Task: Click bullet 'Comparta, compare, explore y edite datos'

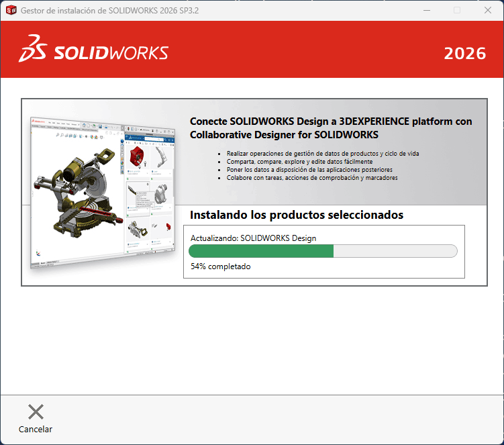Action: (299, 162)
